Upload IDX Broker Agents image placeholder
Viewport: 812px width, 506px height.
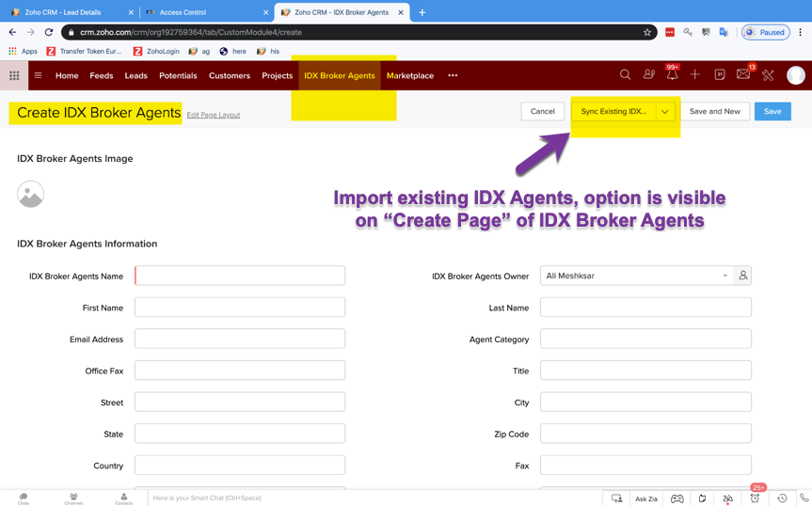pos(31,194)
